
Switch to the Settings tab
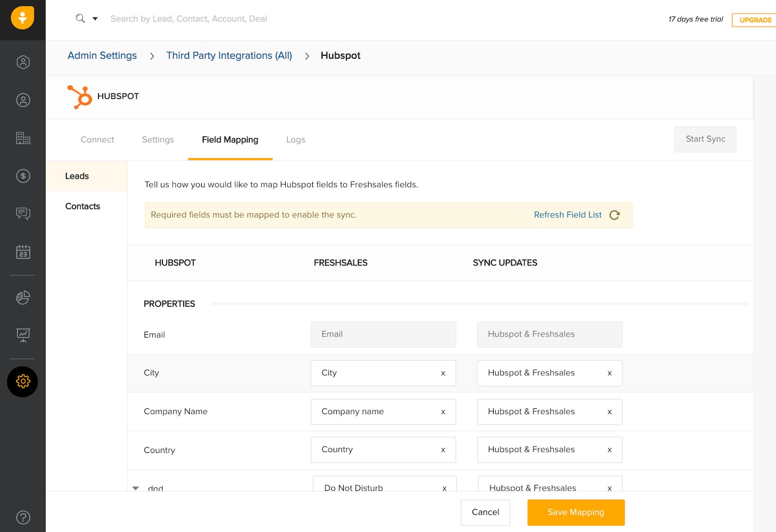(158, 140)
